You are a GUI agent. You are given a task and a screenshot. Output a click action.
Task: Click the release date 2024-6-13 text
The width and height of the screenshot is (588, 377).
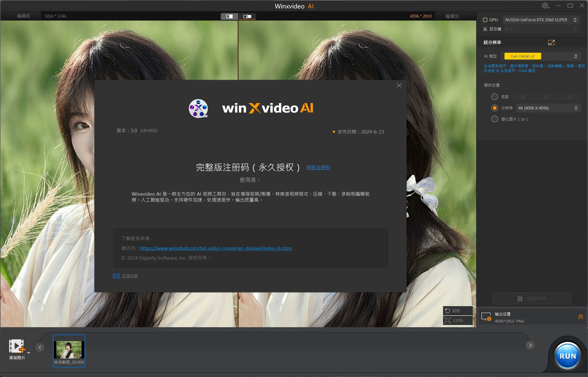pos(361,132)
